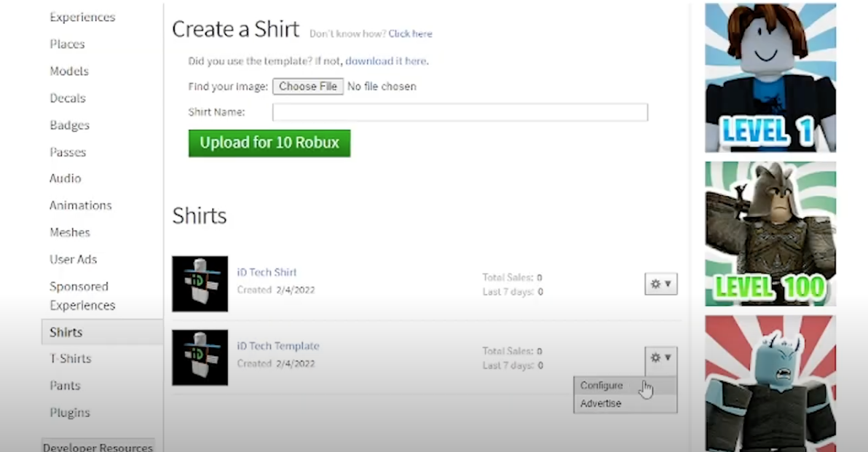Viewport: 868px width, 452px height.
Task: Click the 'Click here' help link
Action: coord(410,33)
